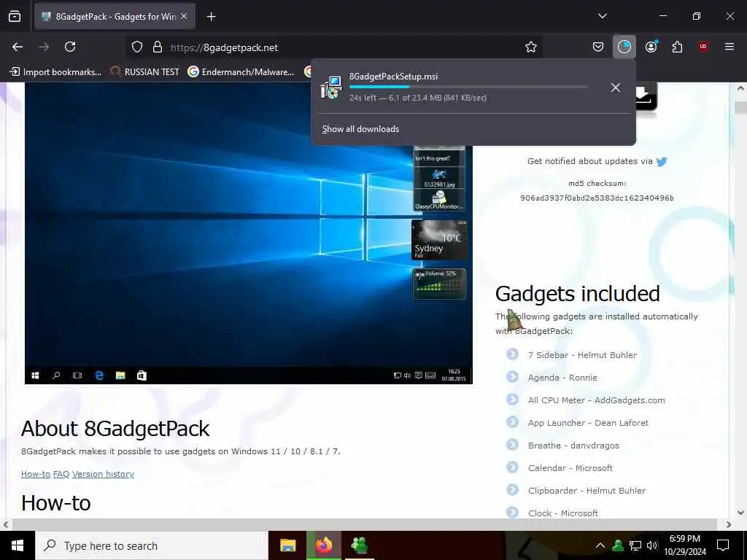The height and width of the screenshot is (560, 747).
Task: Click Agenda - Ronnie list entry
Action: click(x=562, y=378)
